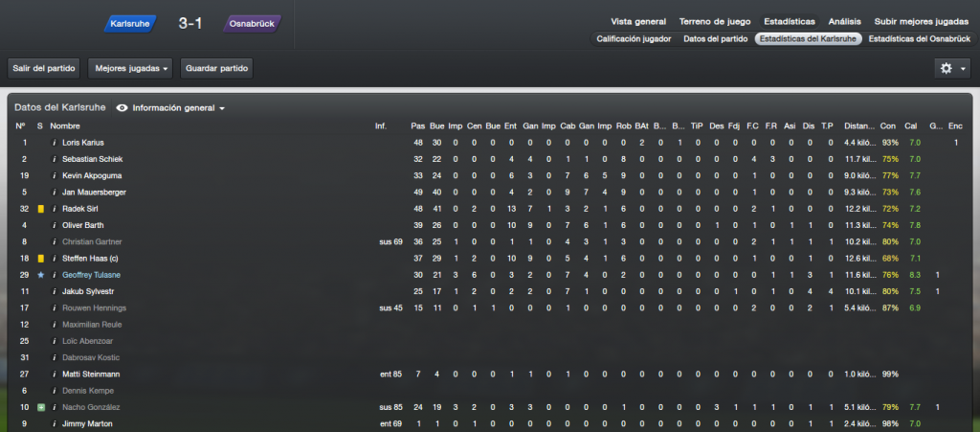
Task: Click the Guardar partido button
Action: pyautogui.click(x=217, y=68)
